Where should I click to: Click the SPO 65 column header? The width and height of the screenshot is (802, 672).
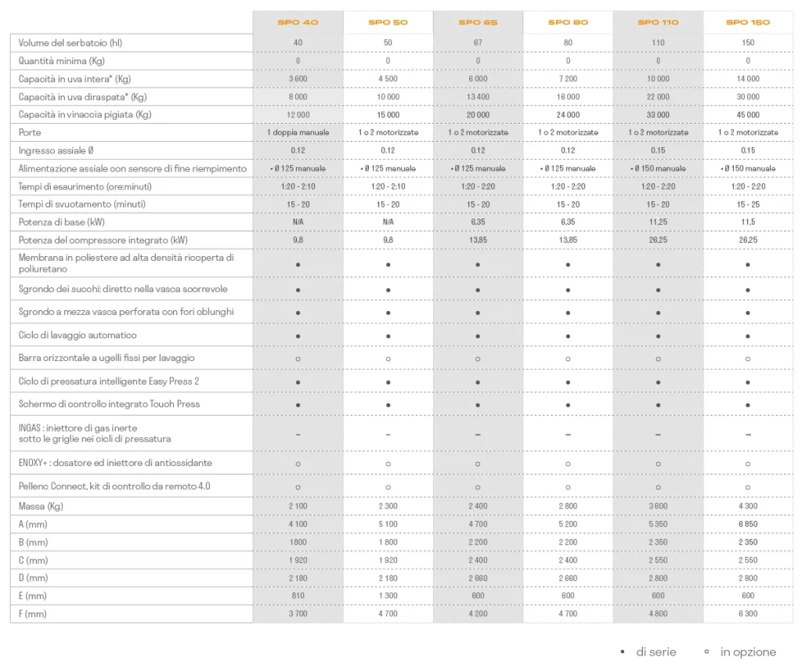[478, 23]
